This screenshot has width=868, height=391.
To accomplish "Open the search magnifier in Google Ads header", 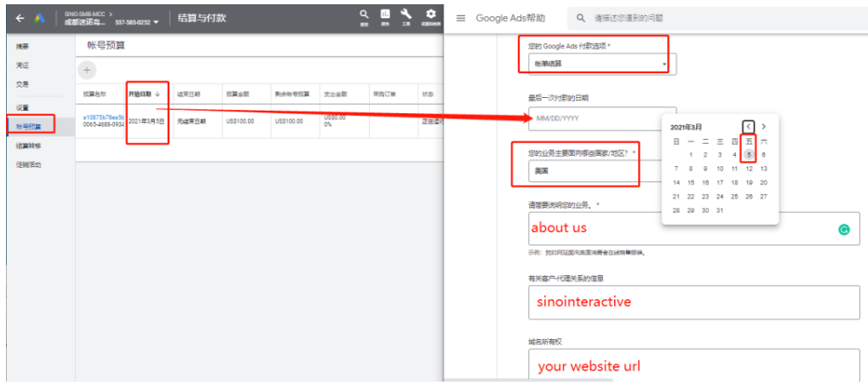I will click(364, 15).
